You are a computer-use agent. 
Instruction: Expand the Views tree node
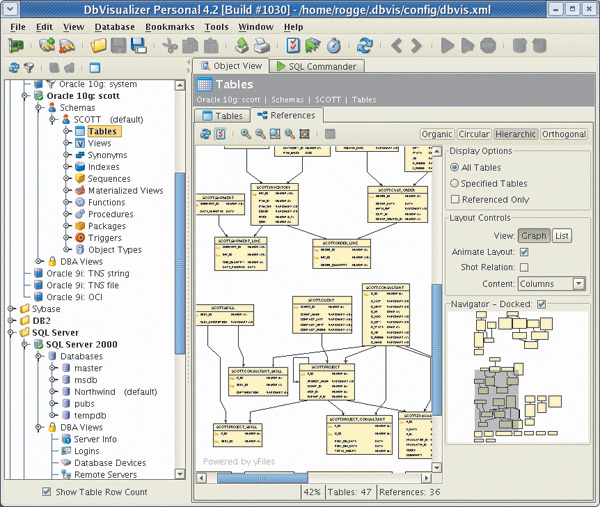(x=67, y=143)
